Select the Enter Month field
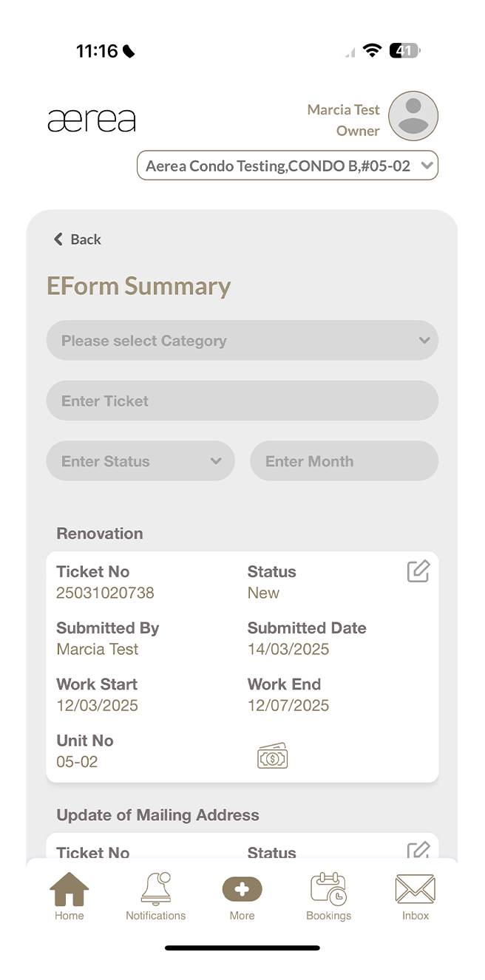This screenshot has width=485, height=980. pyautogui.click(x=344, y=460)
